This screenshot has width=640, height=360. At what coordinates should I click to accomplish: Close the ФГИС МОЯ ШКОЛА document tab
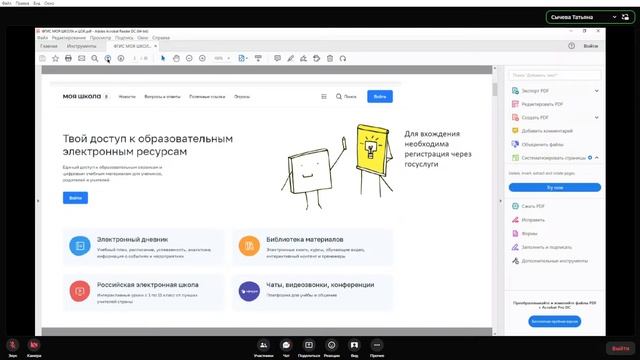[156, 46]
